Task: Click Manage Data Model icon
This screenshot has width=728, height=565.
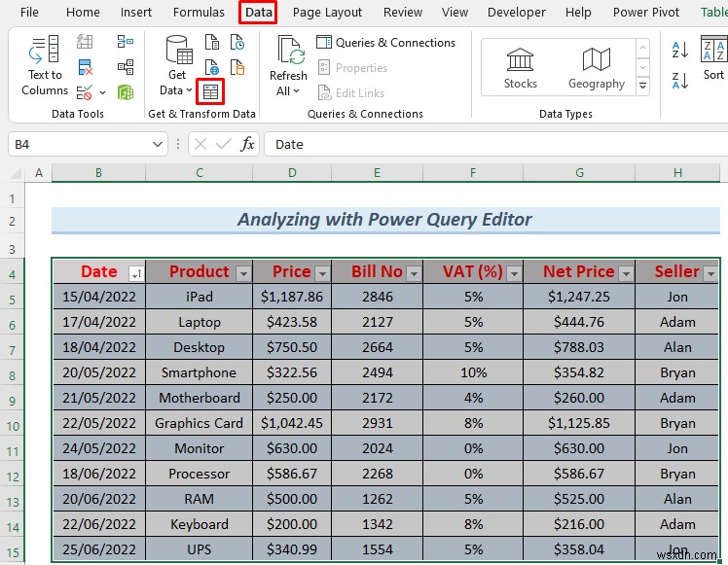Action: [x=126, y=92]
